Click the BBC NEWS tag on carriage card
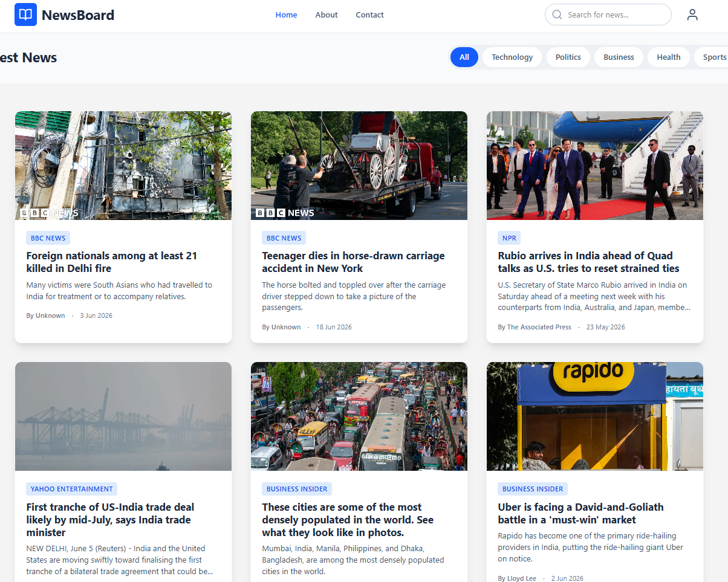 [284, 238]
